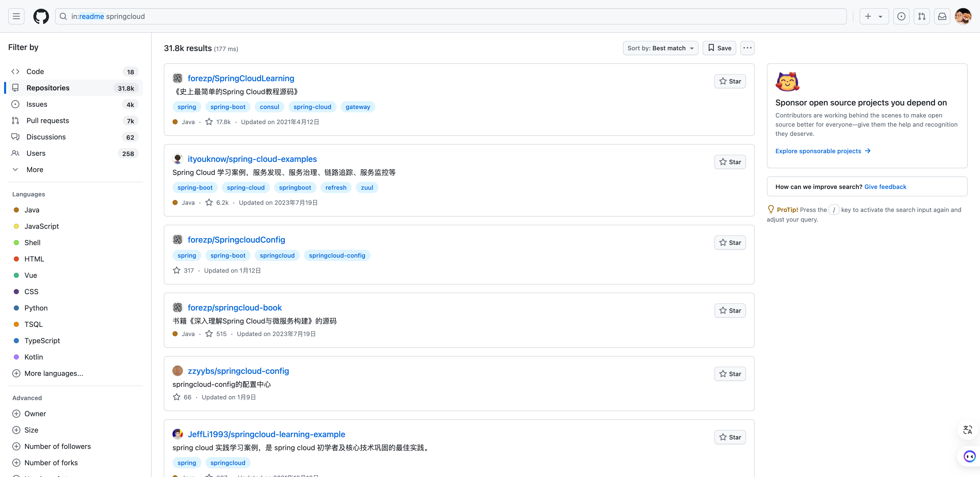This screenshot has width=980, height=477.
Task: Open the hamburger navigation menu
Action: pyautogui.click(x=16, y=16)
